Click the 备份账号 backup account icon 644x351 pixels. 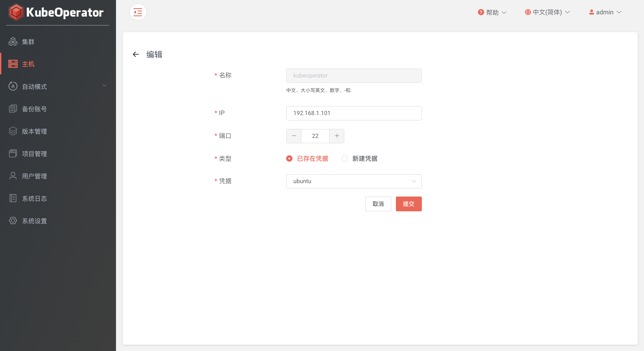[13, 109]
